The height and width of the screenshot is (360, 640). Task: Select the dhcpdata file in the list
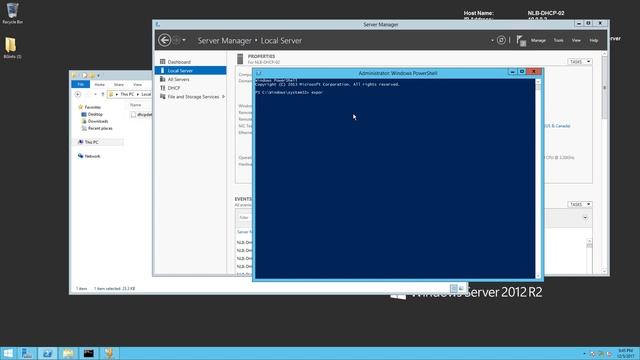click(141, 115)
